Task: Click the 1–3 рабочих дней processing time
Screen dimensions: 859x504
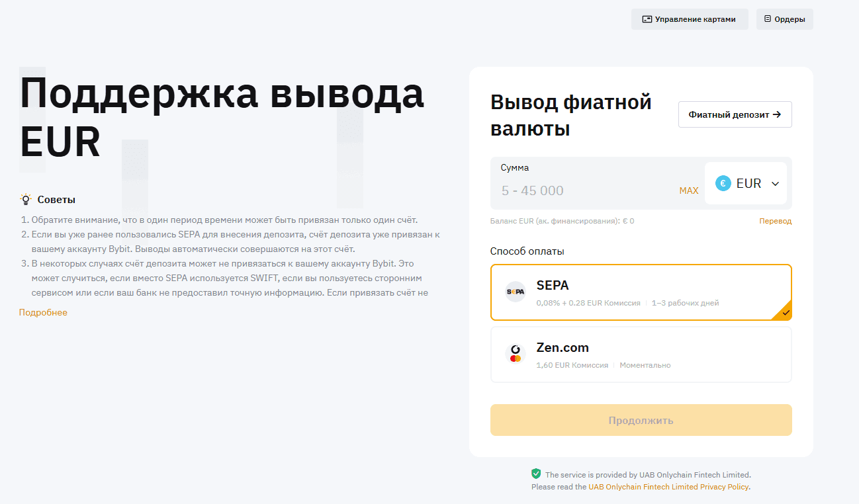Action: pos(685,303)
